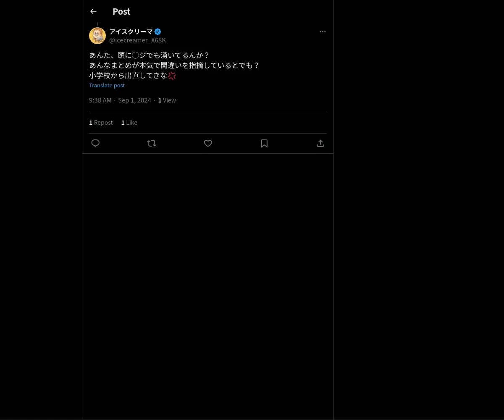Click the @icecreamer_X68K handle
The image size is (504, 420).
[137, 40]
